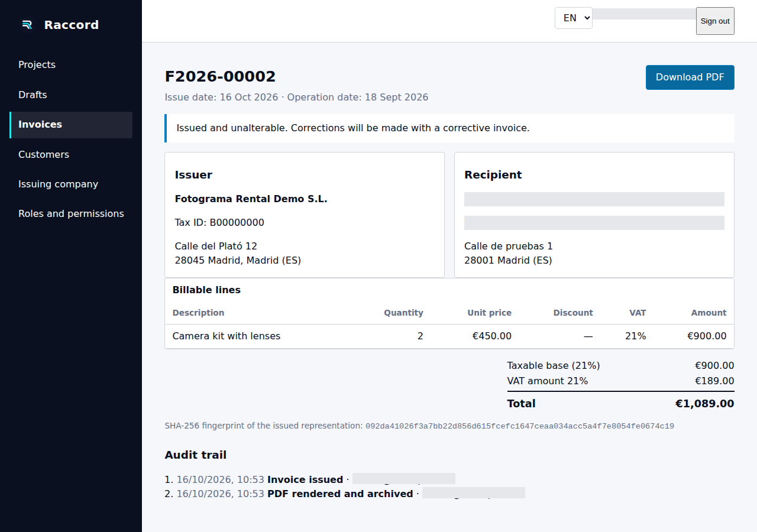Click 'Calle del Plató 12' address

tap(216, 246)
